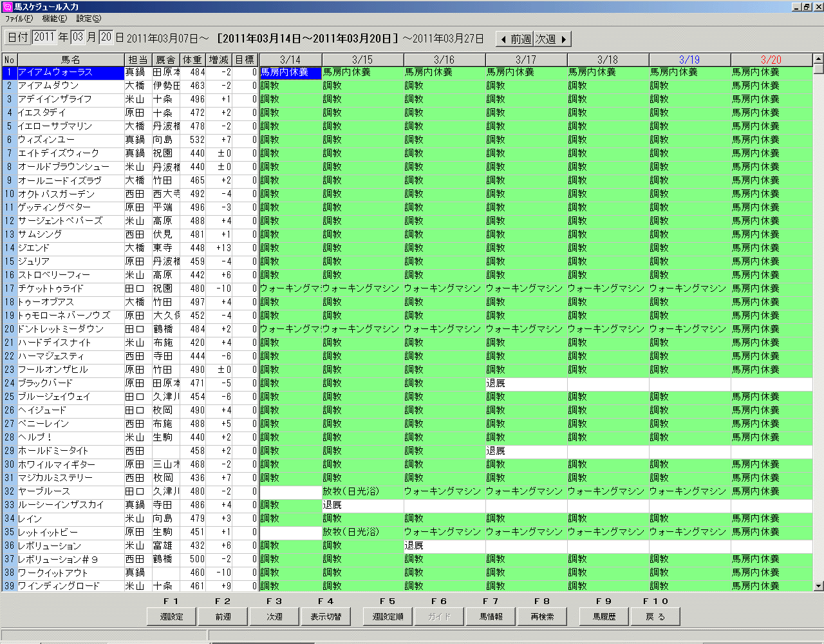Click the 3/20 馬房内休養 cell for レイン

[x=771, y=518]
